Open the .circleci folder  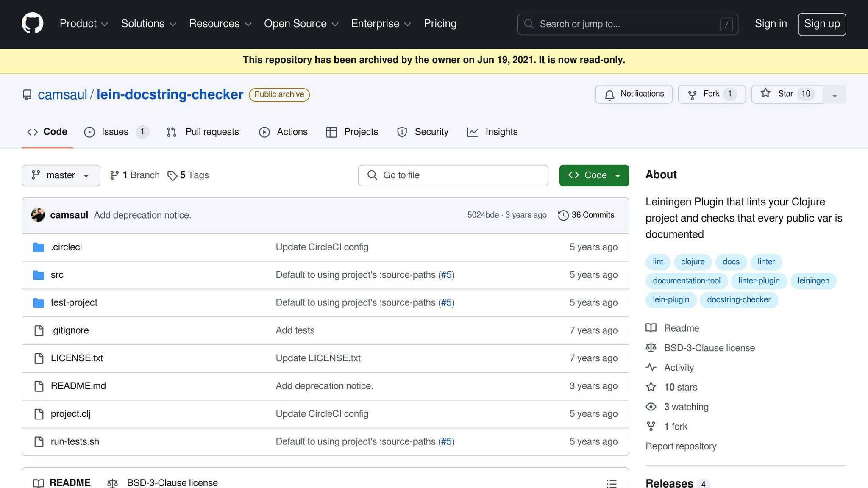66,247
